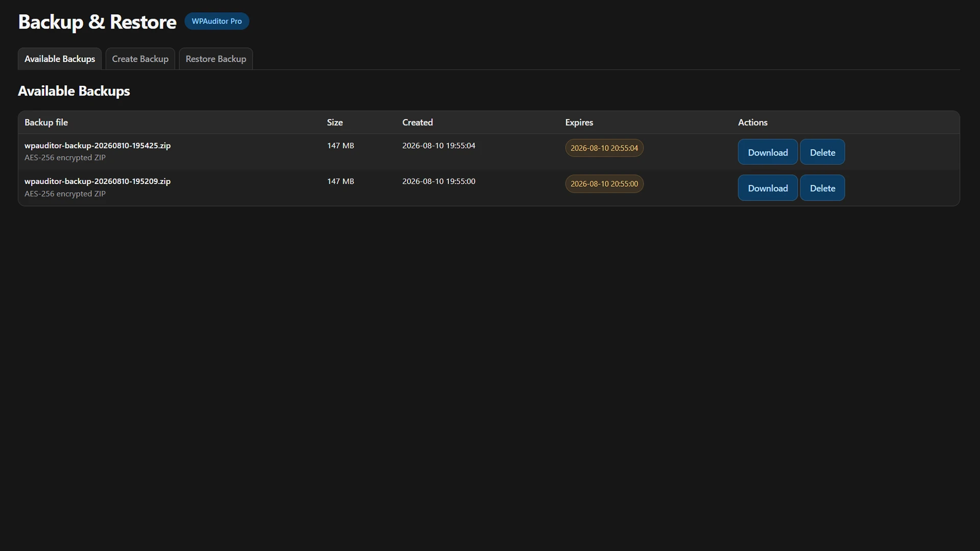The height and width of the screenshot is (551, 980).
Task: Click the Available Backups section heading
Action: click(x=74, y=91)
